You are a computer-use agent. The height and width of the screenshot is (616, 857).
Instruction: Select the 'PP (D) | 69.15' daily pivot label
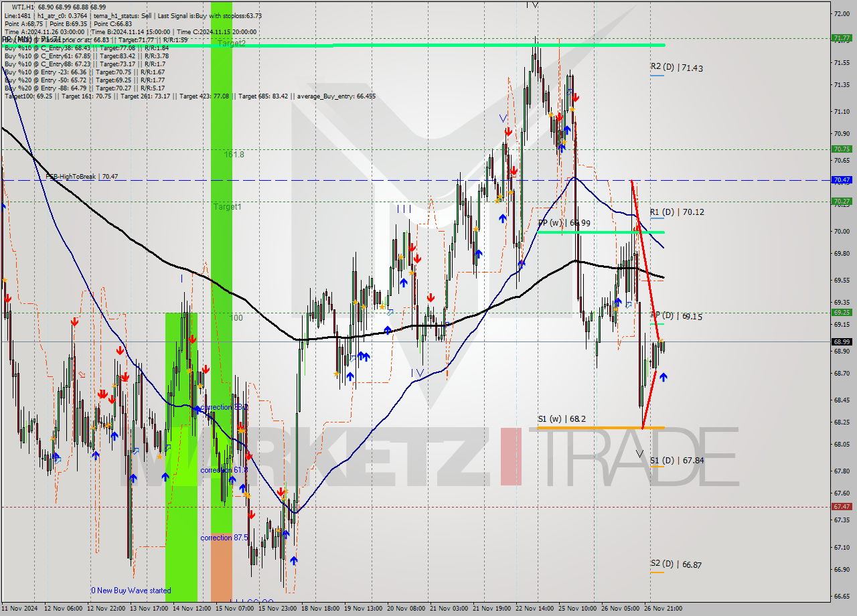tap(676, 316)
